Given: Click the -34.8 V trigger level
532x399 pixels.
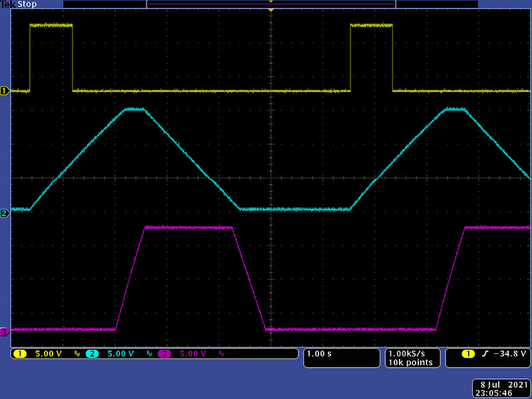Looking at the screenshot, I should coord(509,354).
